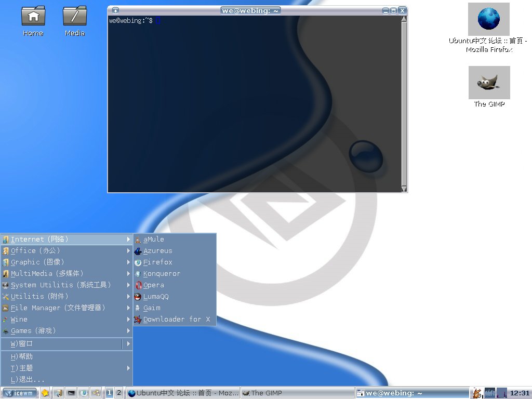Screen dimensions: 532x399
Task: Click the CPU monitor graph in tray
Action: point(489,393)
